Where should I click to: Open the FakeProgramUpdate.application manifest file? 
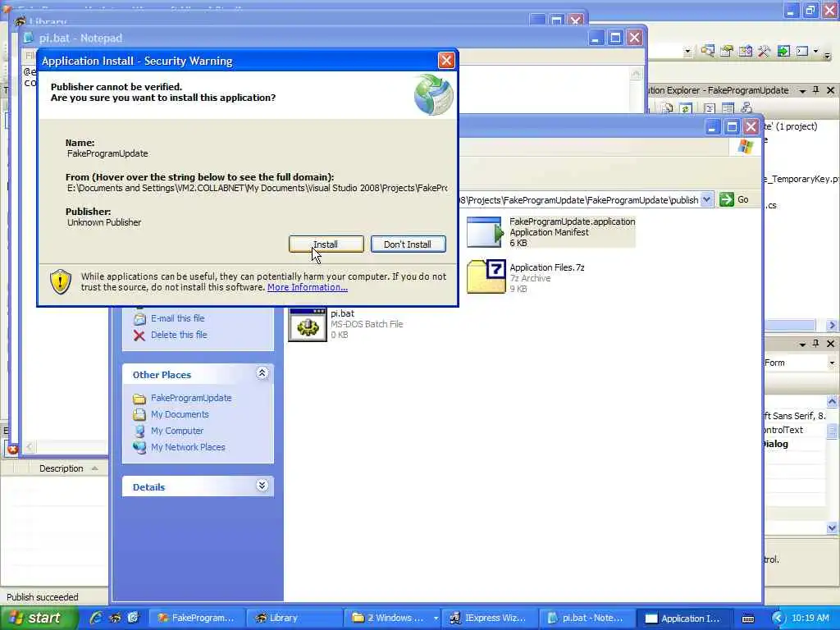click(x=550, y=232)
